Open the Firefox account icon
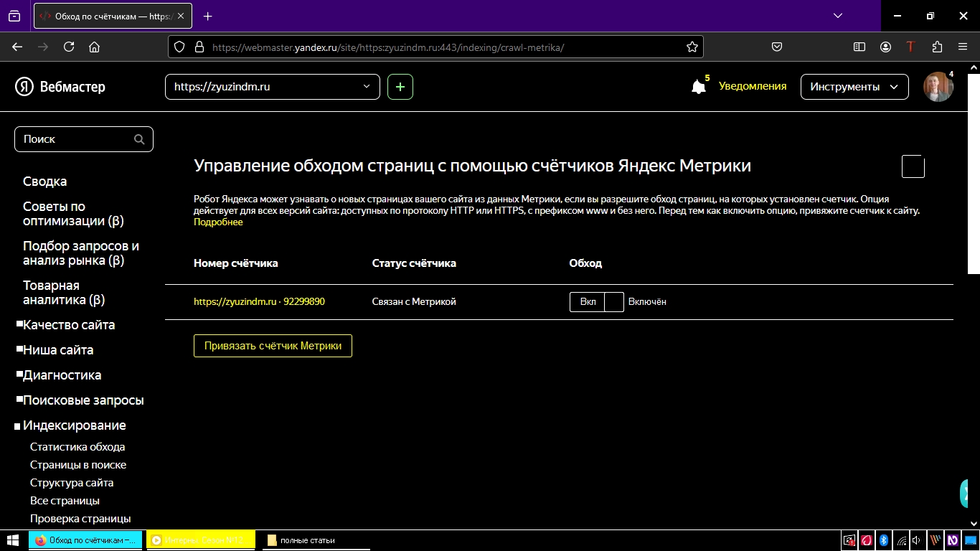Viewport: 980px width, 551px height. coord(885,47)
